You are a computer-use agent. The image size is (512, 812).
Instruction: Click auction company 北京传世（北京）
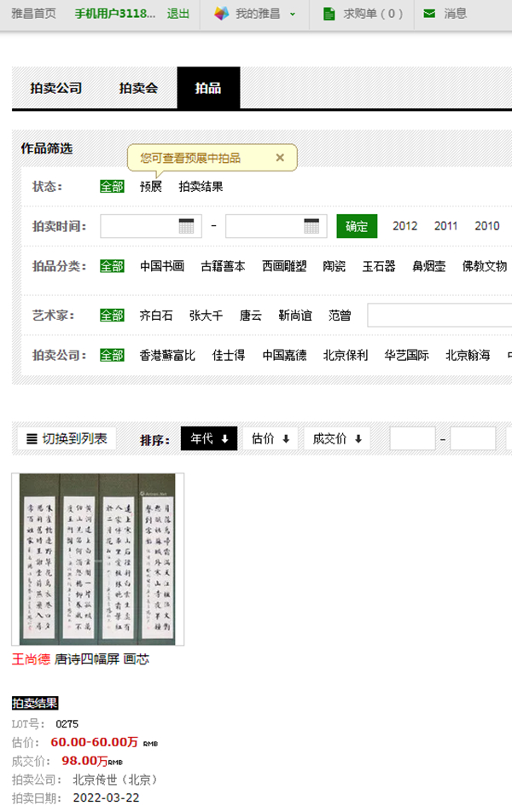[114, 780]
